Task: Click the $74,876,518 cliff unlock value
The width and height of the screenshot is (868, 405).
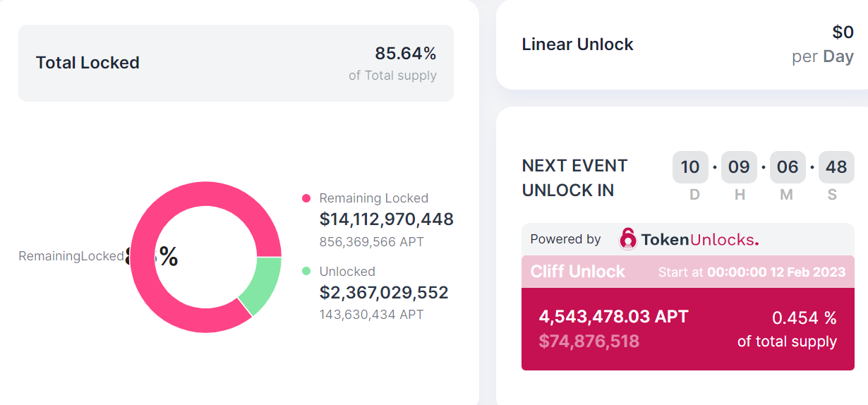Action: [589, 341]
